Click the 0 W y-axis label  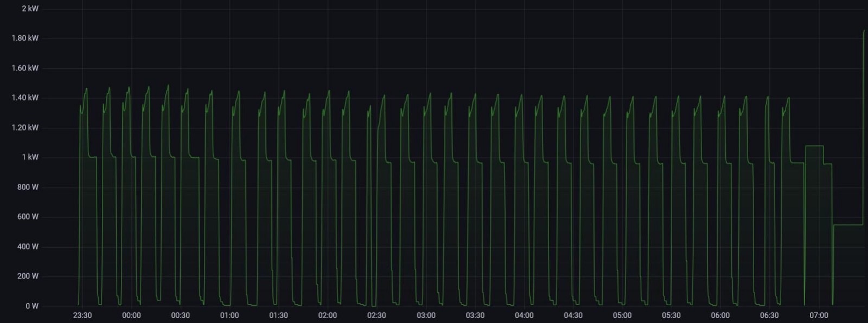click(32, 306)
